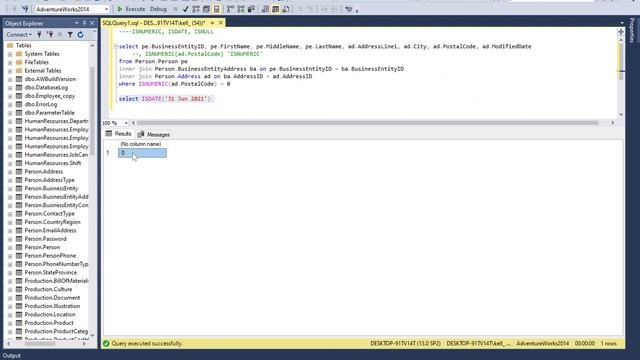Screen dimensions: 640x360
Task: Open the AdventureWorks2014 database dropdown
Action: click(107, 9)
